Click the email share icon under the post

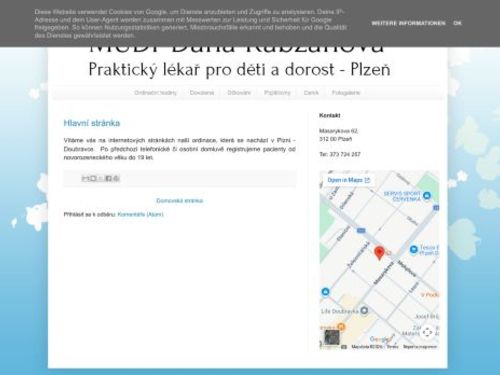(x=85, y=178)
